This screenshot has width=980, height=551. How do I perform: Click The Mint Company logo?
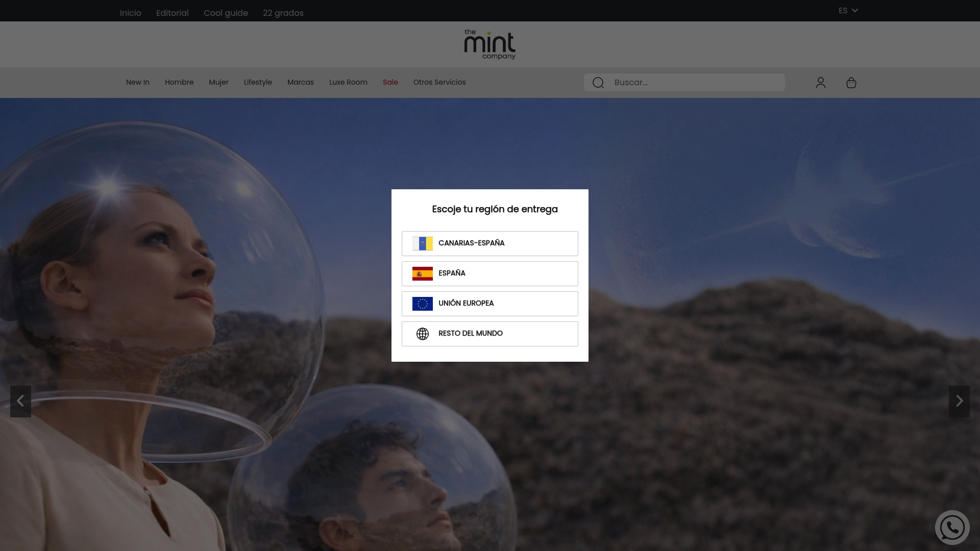click(x=489, y=44)
